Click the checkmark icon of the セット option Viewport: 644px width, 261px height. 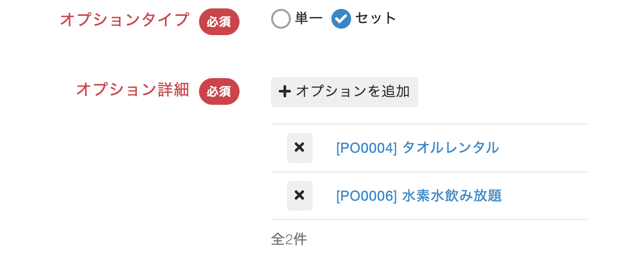click(341, 19)
